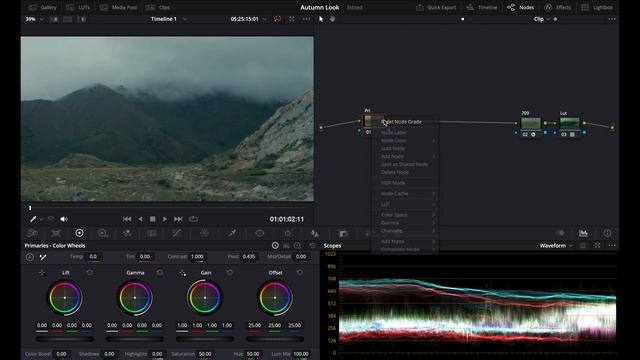Click the Nodes button in the top bar
The image size is (640, 360).
click(x=520, y=7)
